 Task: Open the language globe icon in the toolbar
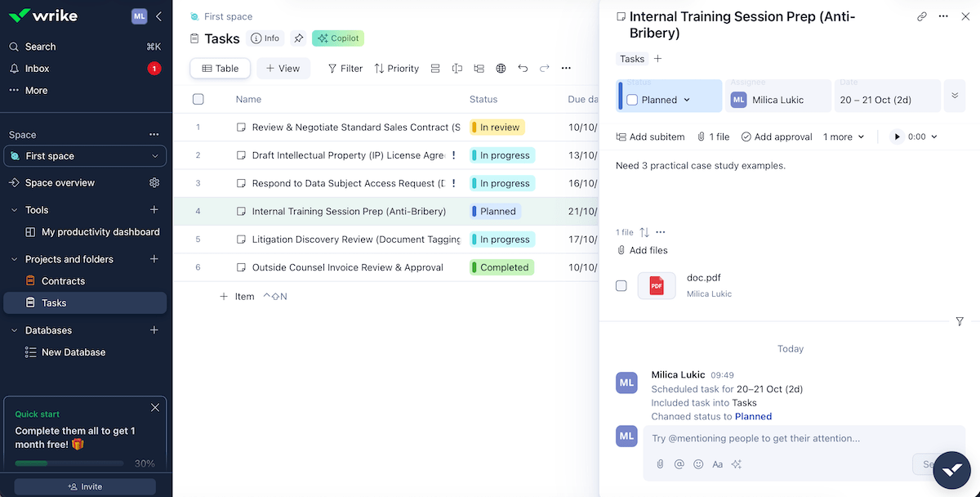tap(501, 69)
